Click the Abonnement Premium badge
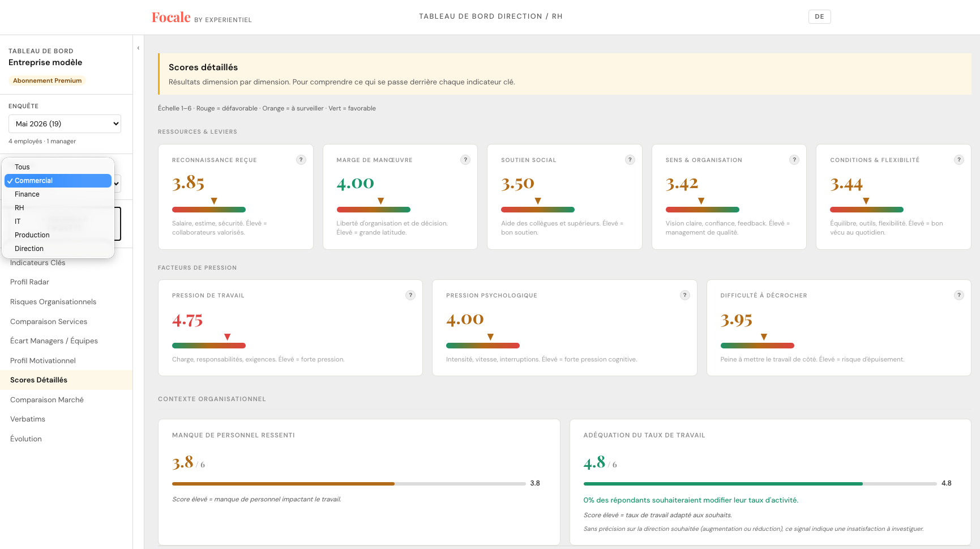This screenshot has width=980, height=549. pyautogui.click(x=47, y=80)
